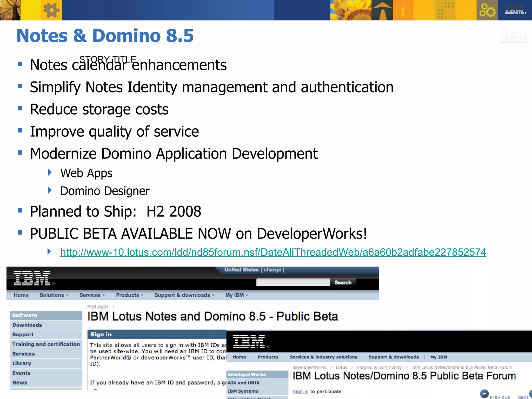
Task: Open Services & industry solutions tab
Action: (x=323, y=357)
